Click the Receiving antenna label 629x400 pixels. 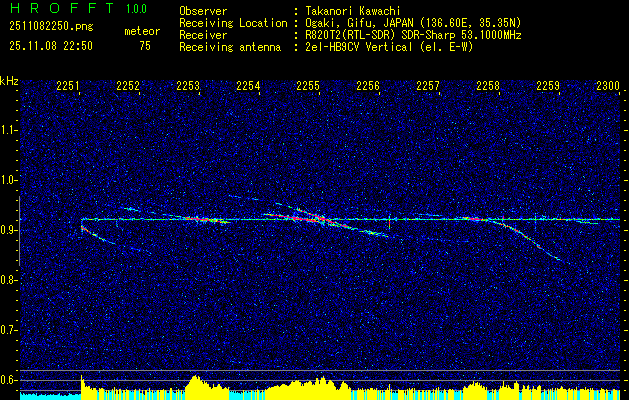pyautogui.click(x=230, y=47)
